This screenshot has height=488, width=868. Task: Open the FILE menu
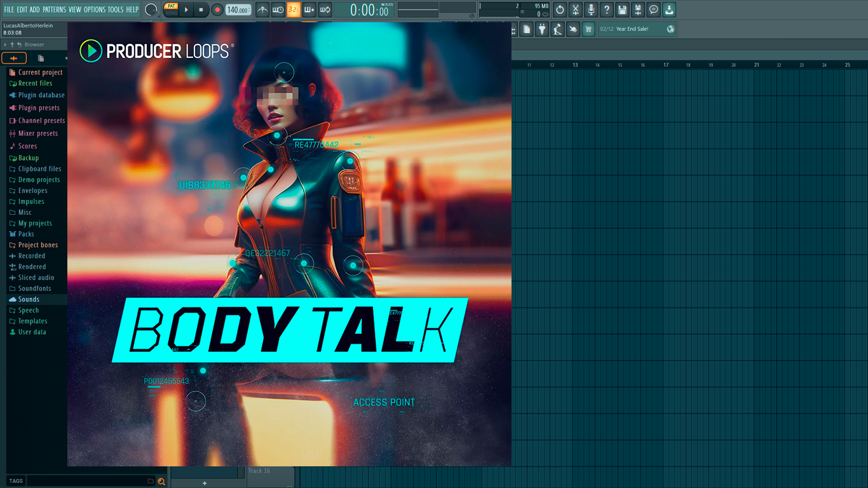9,10
